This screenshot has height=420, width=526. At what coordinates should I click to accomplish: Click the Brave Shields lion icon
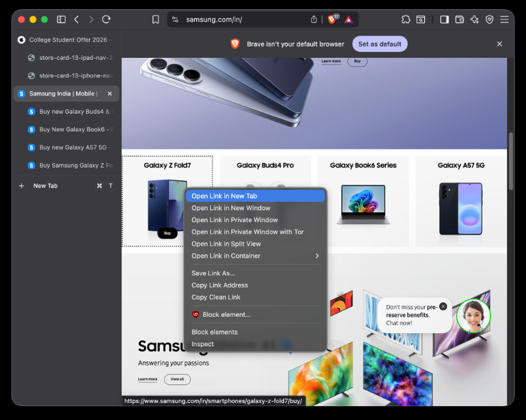[x=332, y=20]
